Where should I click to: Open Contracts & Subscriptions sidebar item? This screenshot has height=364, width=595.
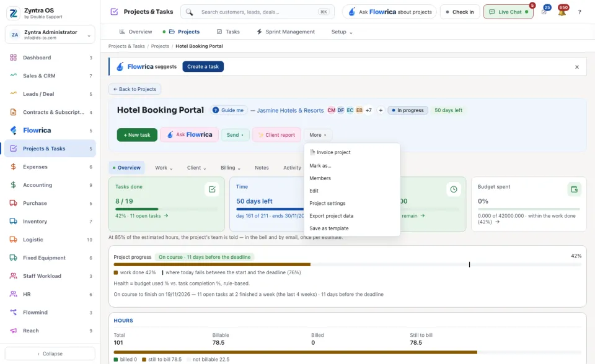pyautogui.click(x=50, y=112)
